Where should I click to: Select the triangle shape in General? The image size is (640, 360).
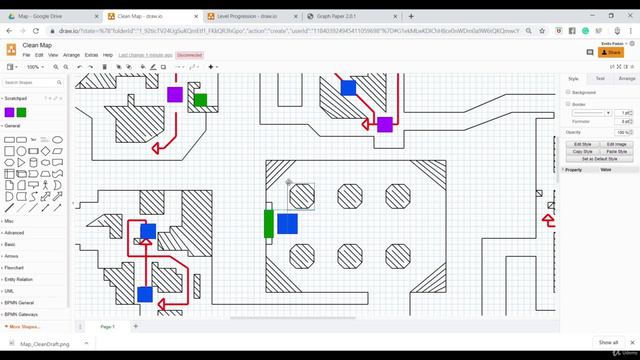coord(21,162)
